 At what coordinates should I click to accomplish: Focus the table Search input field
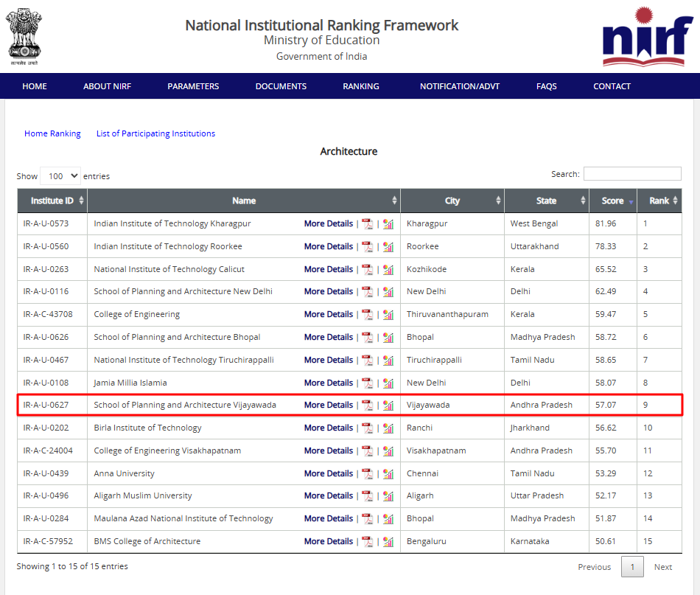(632, 174)
